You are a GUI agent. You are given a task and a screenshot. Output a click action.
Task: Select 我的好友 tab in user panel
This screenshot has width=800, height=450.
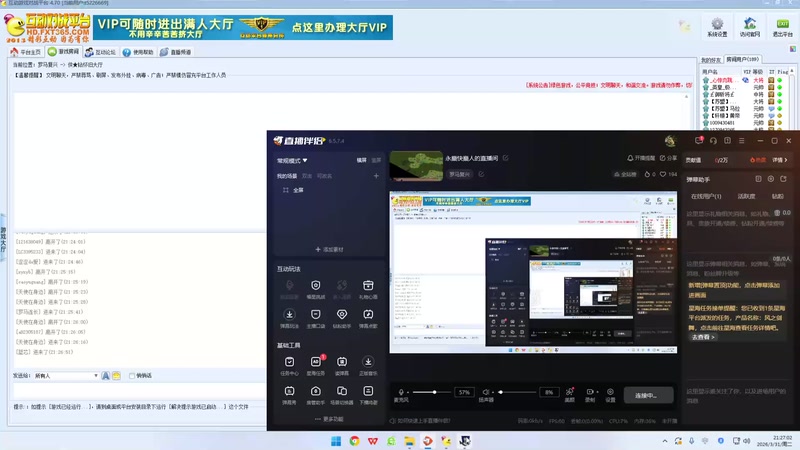[x=711, y=60]
